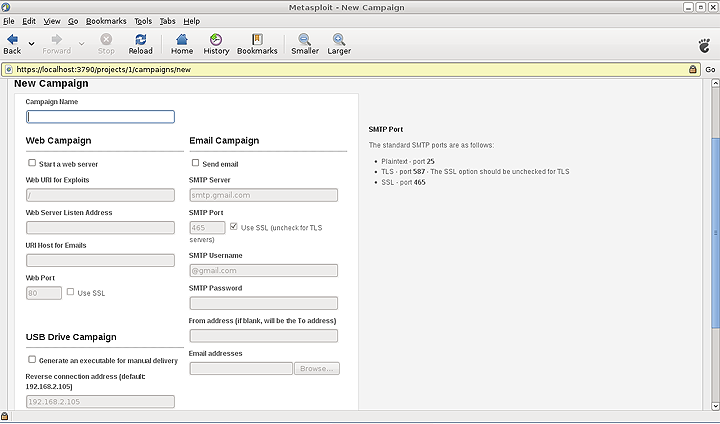Go back with the Back arrow icon
Screen dimensions: 720x424
tap(12, 40)
